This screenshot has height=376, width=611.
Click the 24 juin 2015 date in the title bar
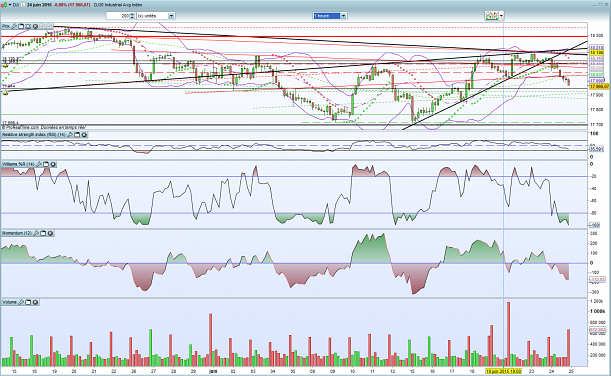[x=39, y=5]
